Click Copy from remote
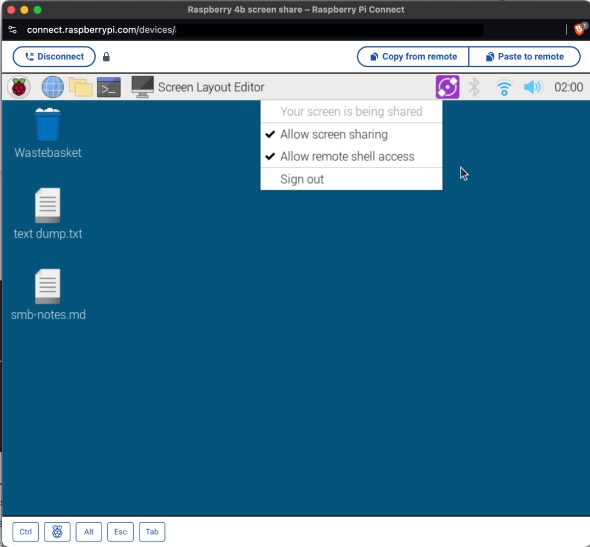The width and height of the screenshot is (590, 547). [413, 56]
